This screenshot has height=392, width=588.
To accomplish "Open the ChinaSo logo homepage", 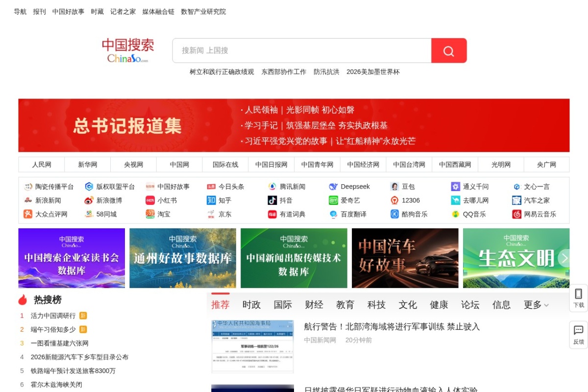I will coord(128,50).
